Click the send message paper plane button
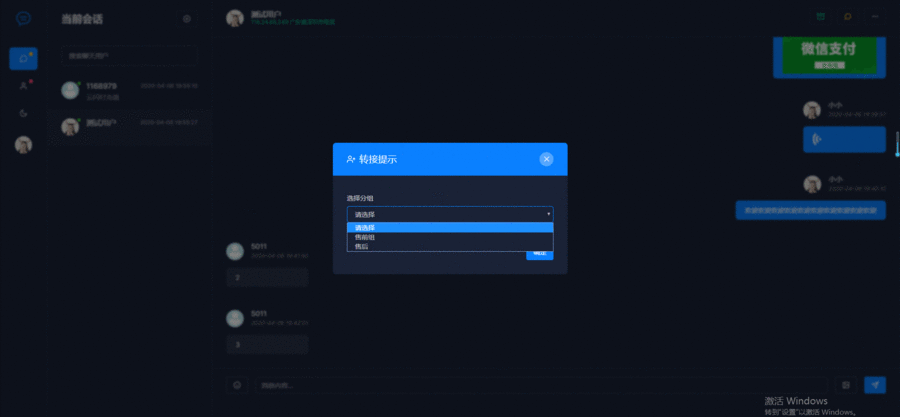900x417 pixels. (875, 385)
